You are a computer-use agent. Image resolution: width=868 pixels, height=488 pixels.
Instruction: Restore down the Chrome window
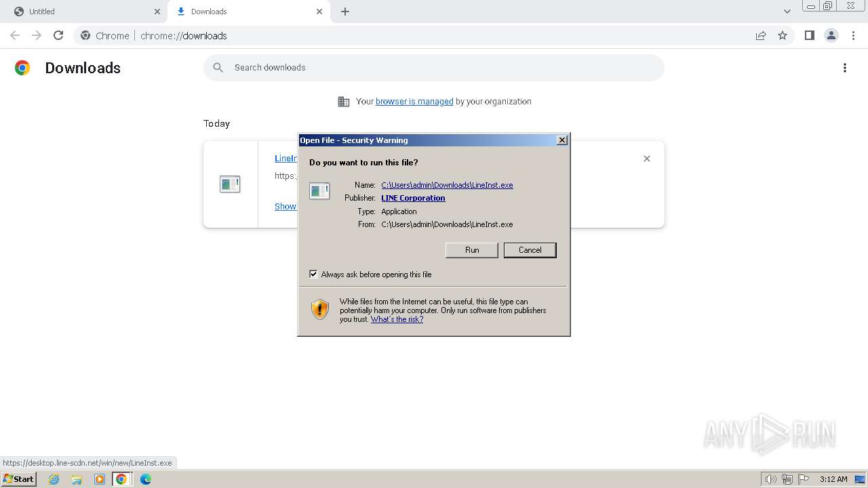[828, 6]
